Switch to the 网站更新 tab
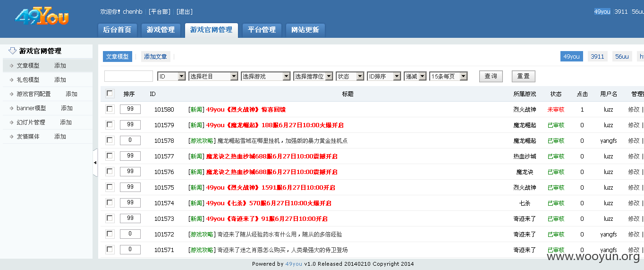Screen dimensions: 644x270 point(305,30)
